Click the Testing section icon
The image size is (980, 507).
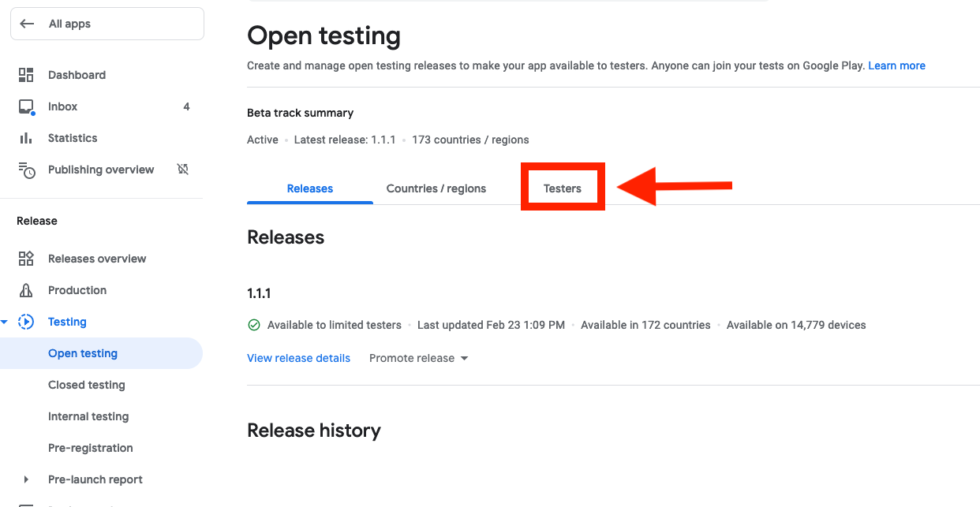(26, 322)
